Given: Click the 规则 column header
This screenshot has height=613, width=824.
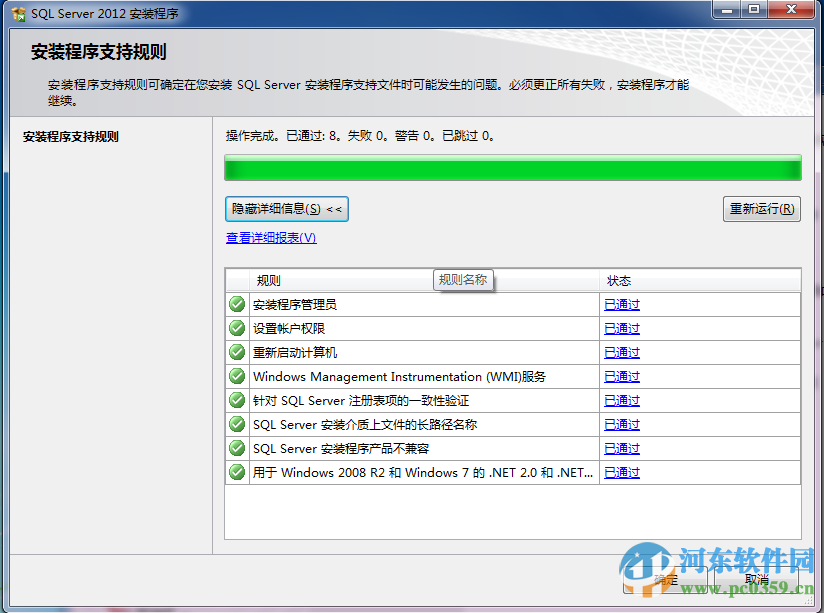Looking at the screenshot, I should 268,280.
